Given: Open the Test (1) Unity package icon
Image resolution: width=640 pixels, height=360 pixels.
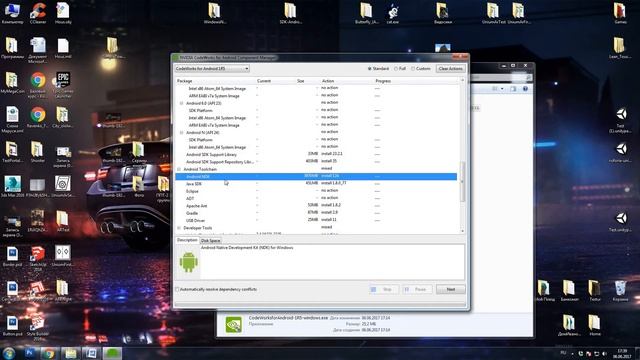Looking at the screenshot, I should tap(620, 120).
